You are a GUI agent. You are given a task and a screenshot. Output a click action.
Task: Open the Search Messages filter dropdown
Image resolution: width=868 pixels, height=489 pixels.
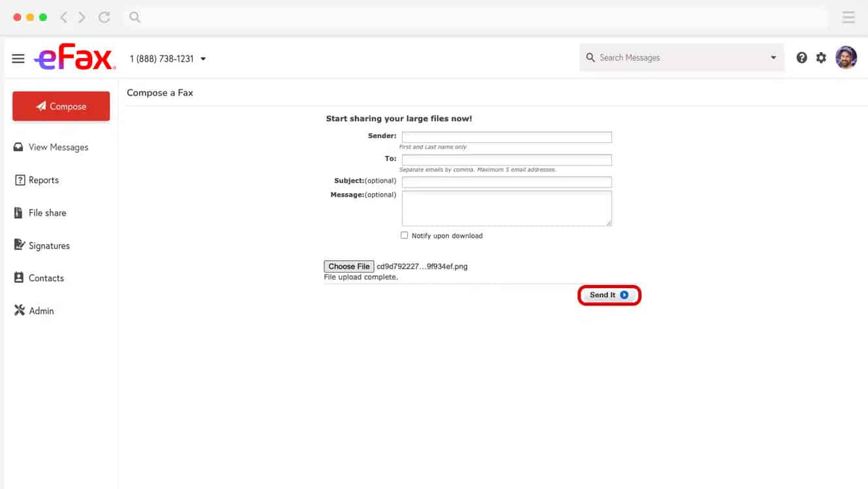click(x=773, y=57)
